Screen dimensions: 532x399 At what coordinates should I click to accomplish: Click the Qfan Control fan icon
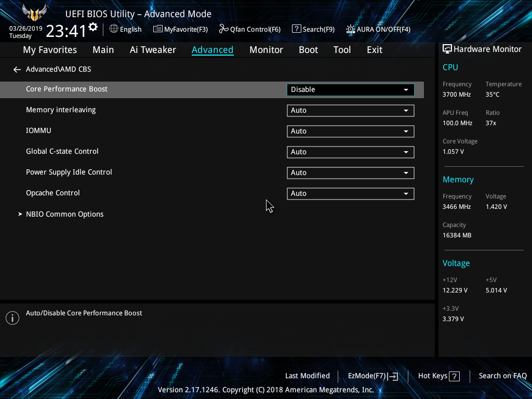[223, 29]
